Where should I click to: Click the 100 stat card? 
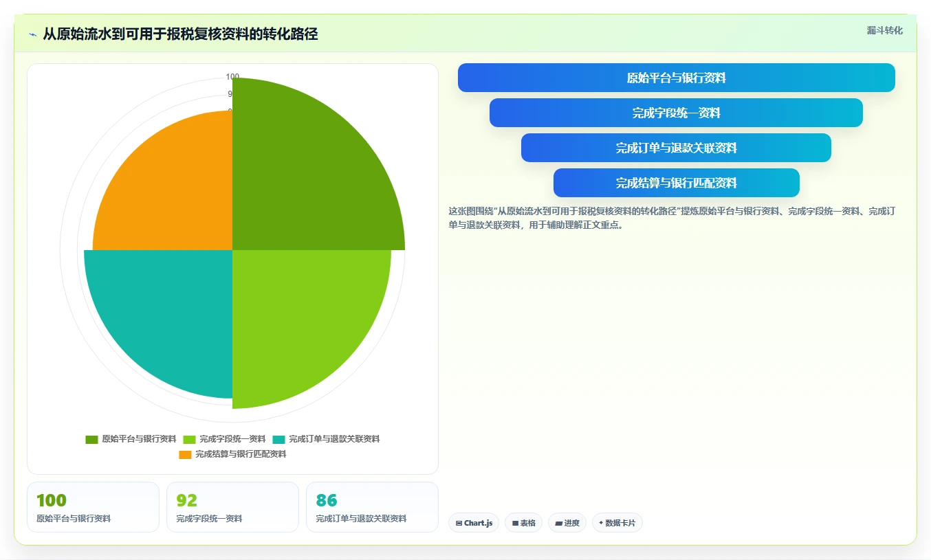tap(93, 507)
